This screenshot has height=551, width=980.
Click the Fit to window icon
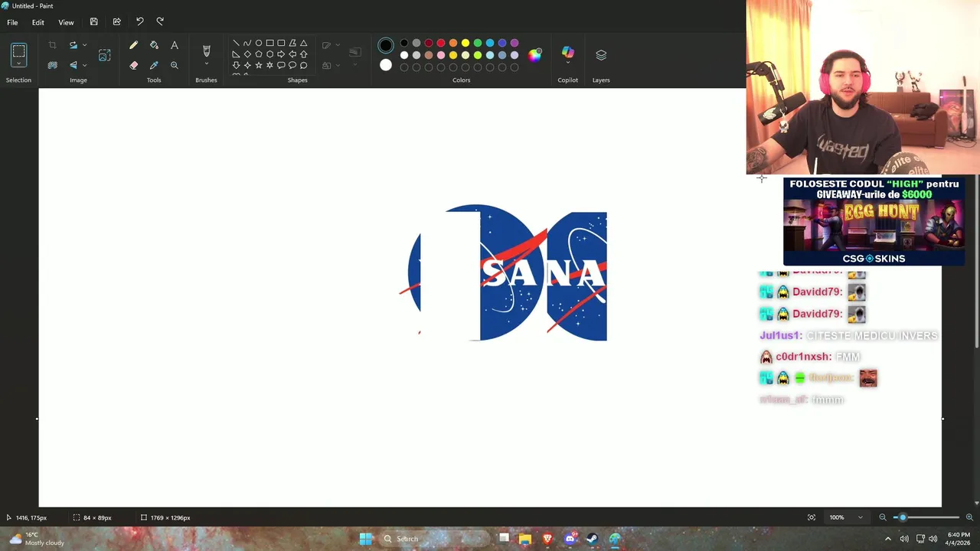pos(812,517)
